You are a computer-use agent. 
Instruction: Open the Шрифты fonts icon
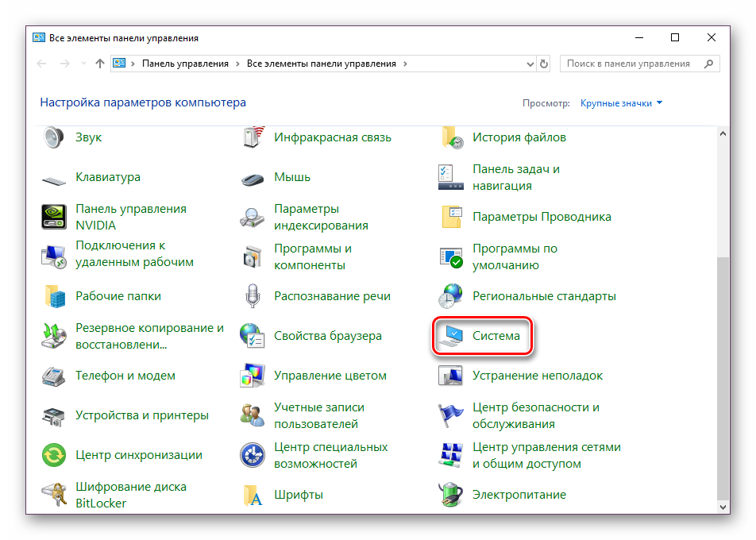coord(253,496)
